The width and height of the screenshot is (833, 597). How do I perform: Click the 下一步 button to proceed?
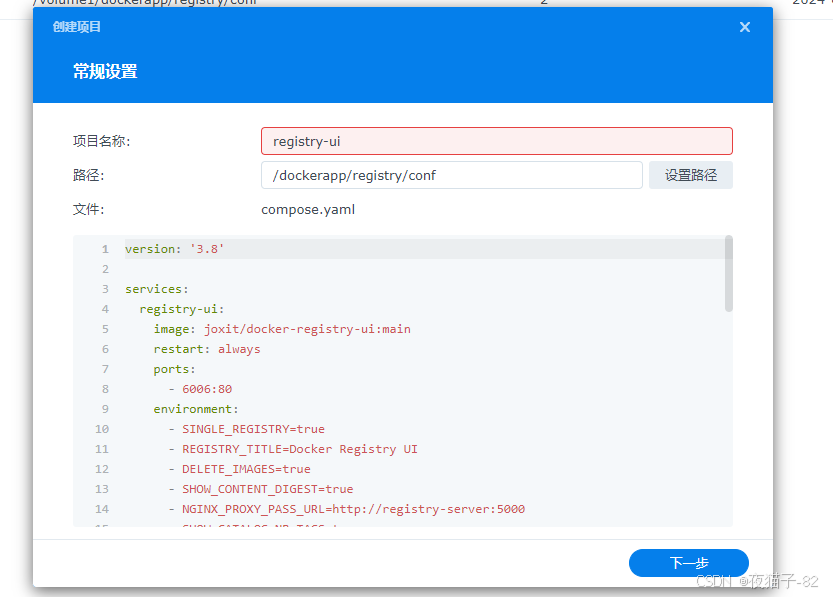(x=688, y=562)
